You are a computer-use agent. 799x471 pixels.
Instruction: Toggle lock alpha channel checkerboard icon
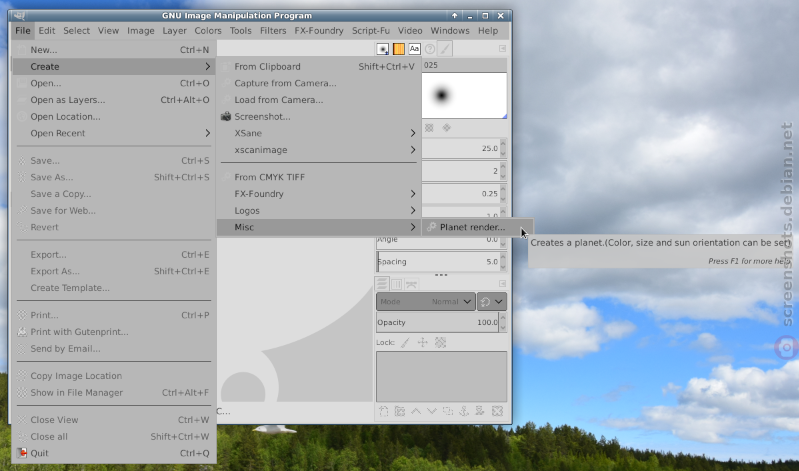pyautogui.click(x=440, y=343)
